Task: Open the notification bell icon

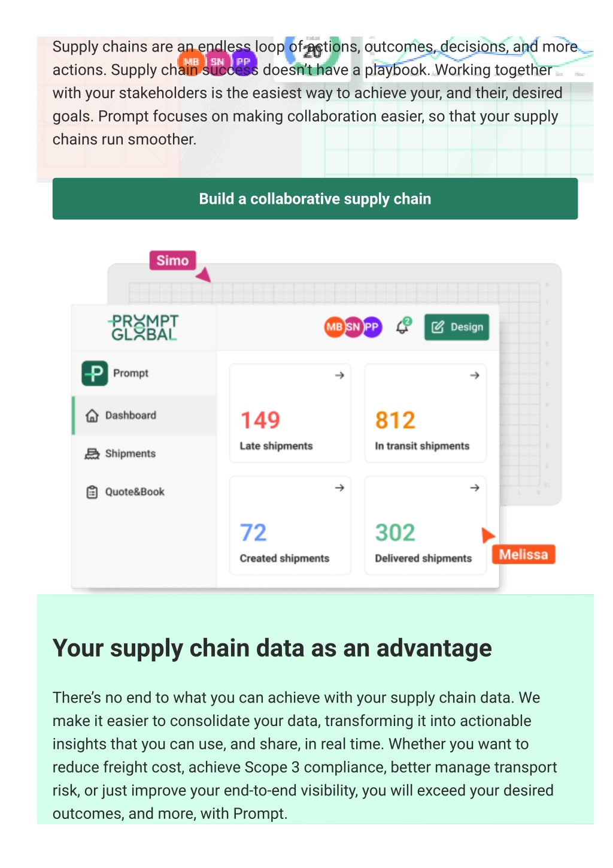Action: 403,326
